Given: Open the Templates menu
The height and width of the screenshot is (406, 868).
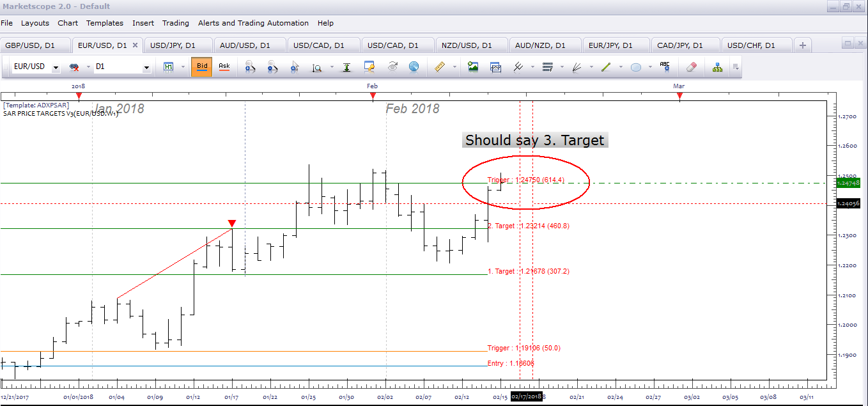Looking at the screenshot, I should (105, 23).
